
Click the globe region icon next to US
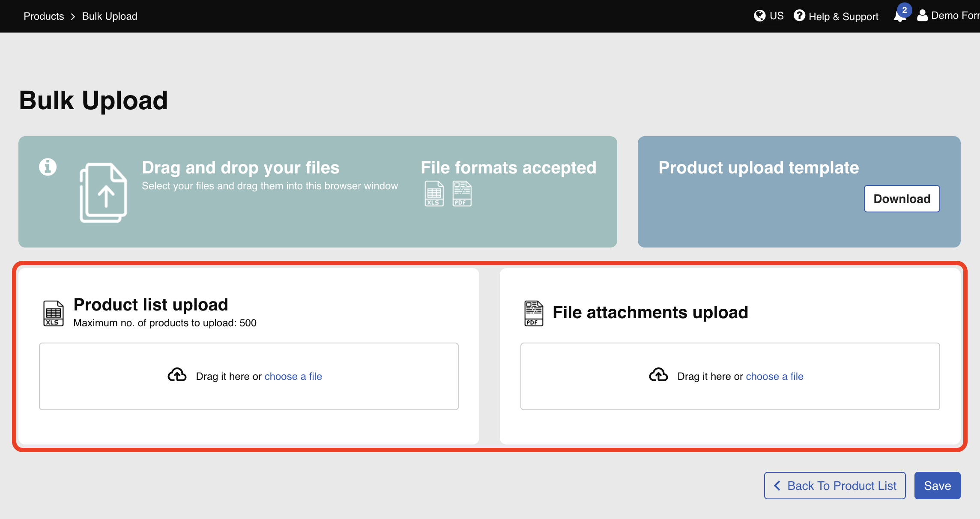pyautogui.click(x=759, y=16)
